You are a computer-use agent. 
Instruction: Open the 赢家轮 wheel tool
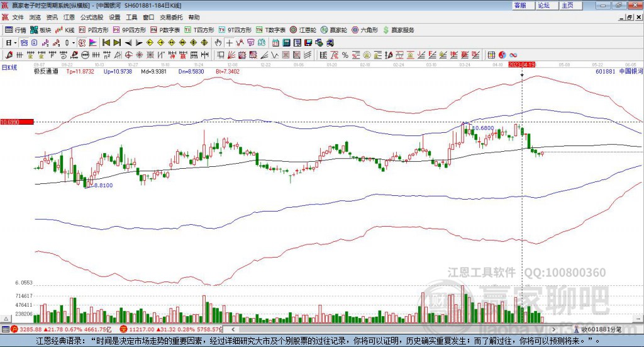334,30
